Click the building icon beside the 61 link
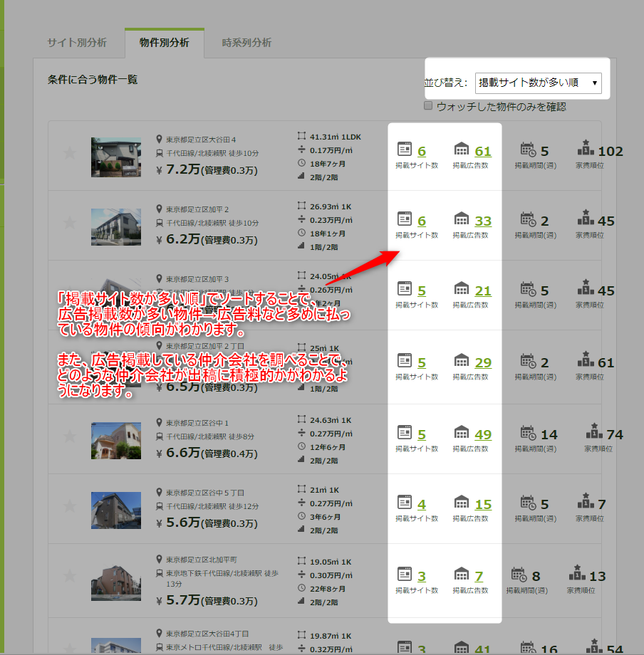 click(462, 149)
